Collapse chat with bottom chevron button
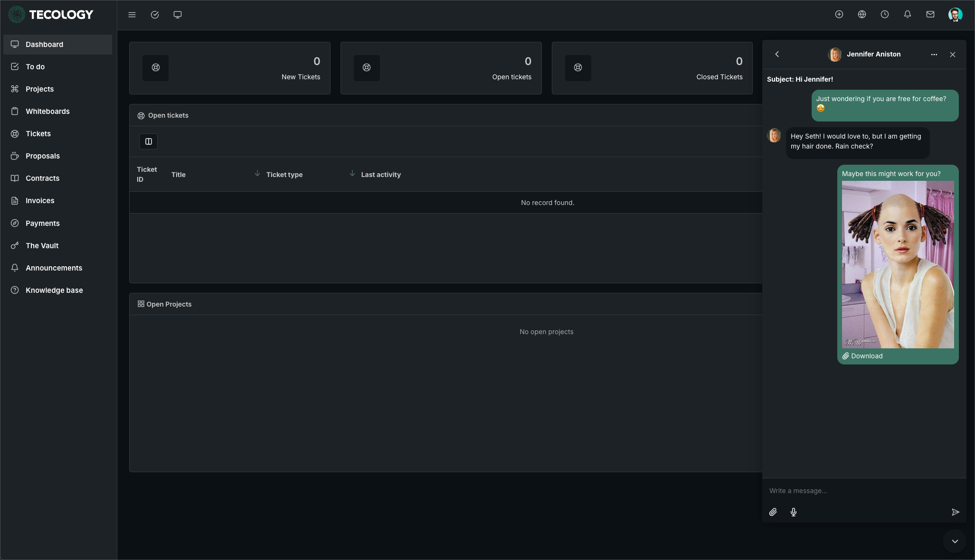The width and height of the screenshot is (975, 560). tap(955, 541)
